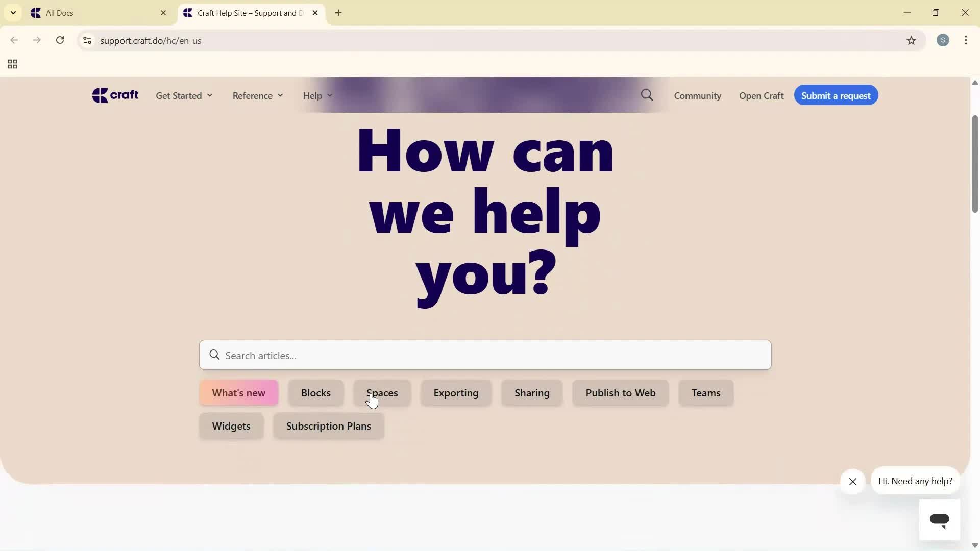Viewport: 980px width, 551px height.
Task: Click the Submit a request button
Action: [x=836, y=95]
